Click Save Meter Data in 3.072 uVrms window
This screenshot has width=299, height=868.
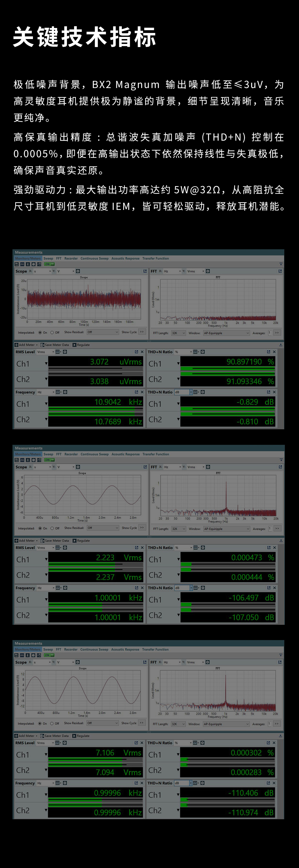point(55,345)
